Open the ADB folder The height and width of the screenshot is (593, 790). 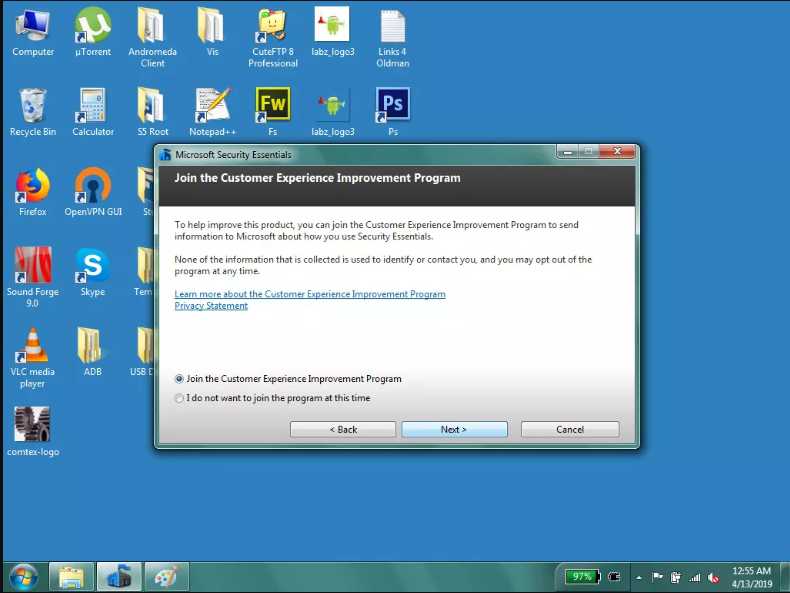point(93,352)
